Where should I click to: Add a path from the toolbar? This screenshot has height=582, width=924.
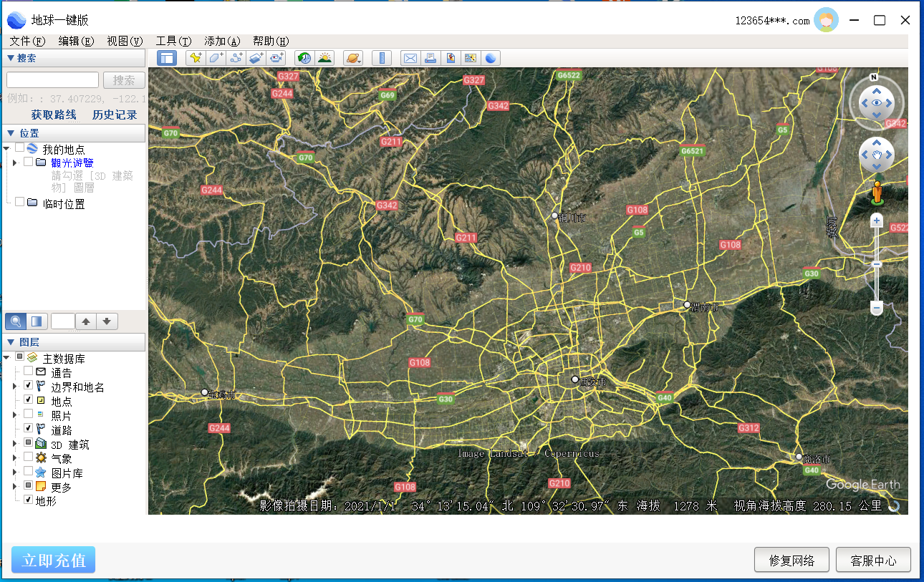coord(236,58)
